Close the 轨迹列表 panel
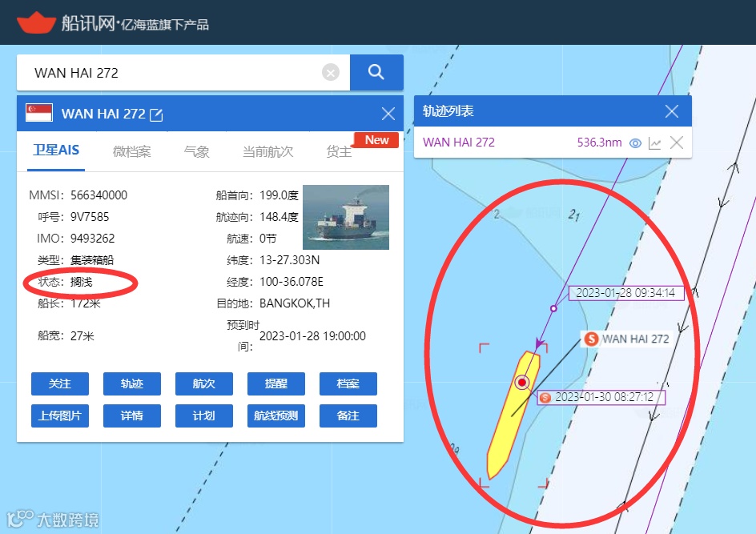 click(672, 111)
